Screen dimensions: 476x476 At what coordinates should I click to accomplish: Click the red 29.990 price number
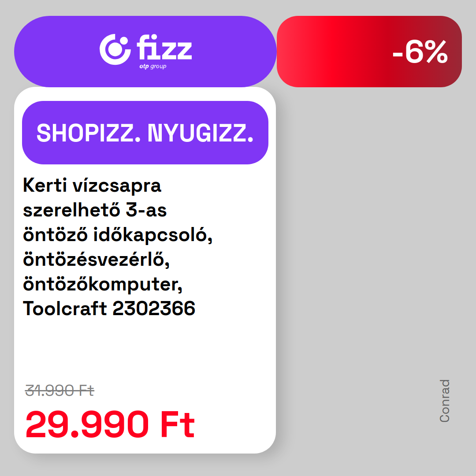87,424
